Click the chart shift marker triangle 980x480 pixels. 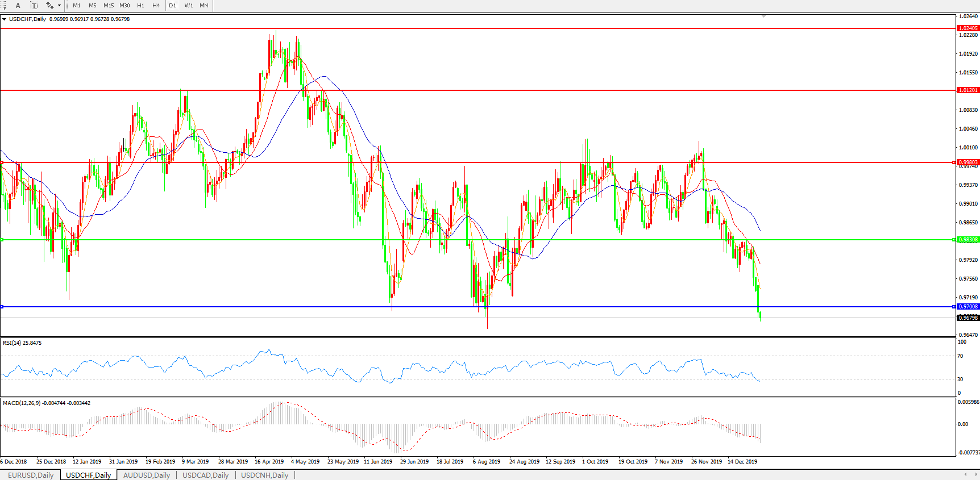(763, 16)
